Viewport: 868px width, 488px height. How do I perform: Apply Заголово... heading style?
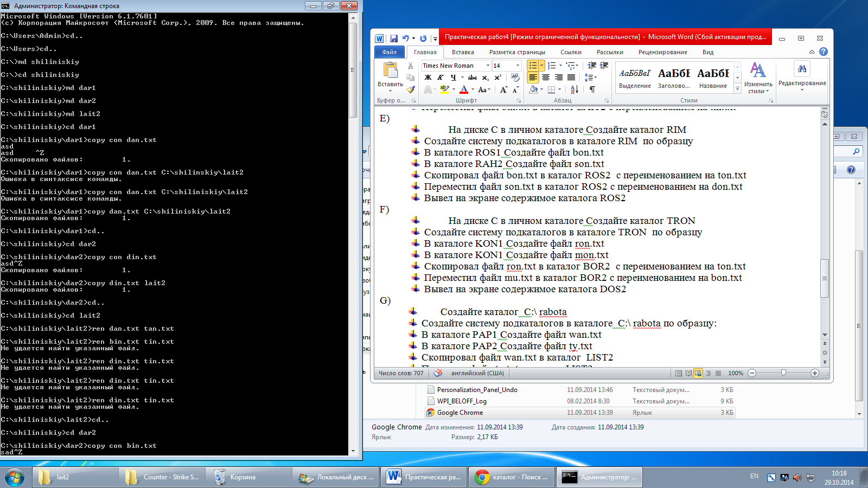click(x=674, y=78)
